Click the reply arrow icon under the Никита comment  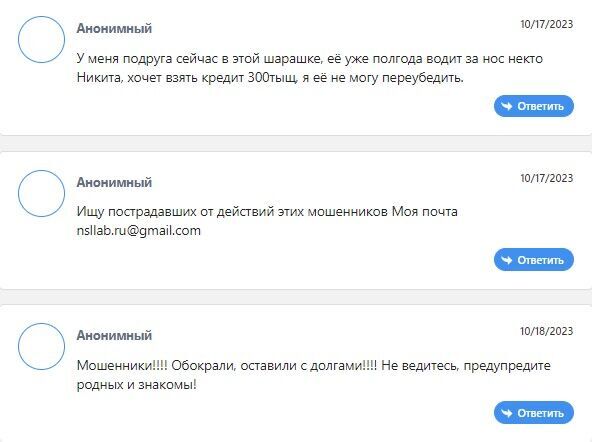(507, 106)
